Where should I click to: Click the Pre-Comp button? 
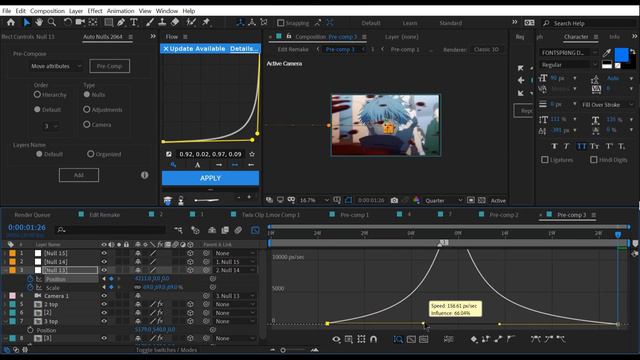point(109,66)
